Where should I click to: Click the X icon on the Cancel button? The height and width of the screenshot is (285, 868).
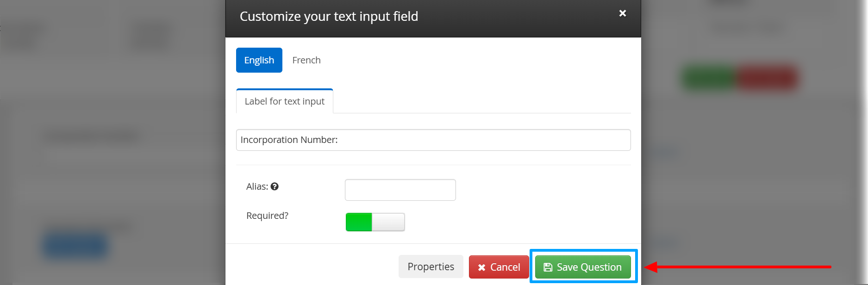click(481, 267)
